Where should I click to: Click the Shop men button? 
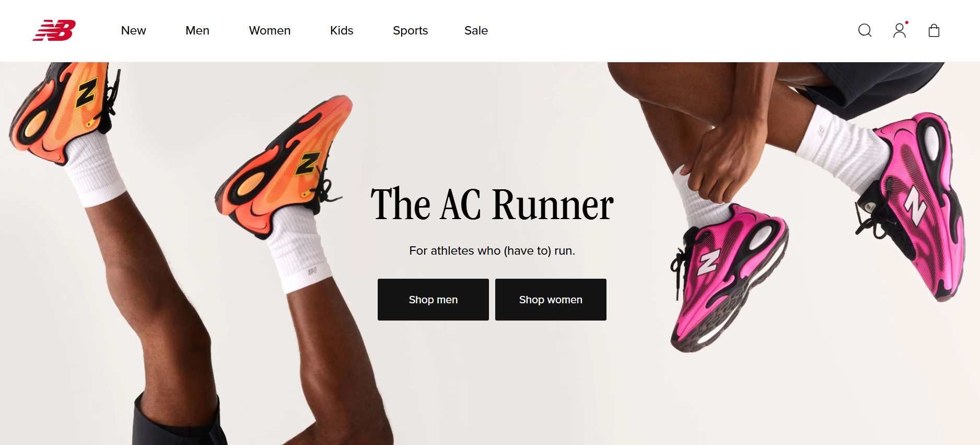pos(433,300)
